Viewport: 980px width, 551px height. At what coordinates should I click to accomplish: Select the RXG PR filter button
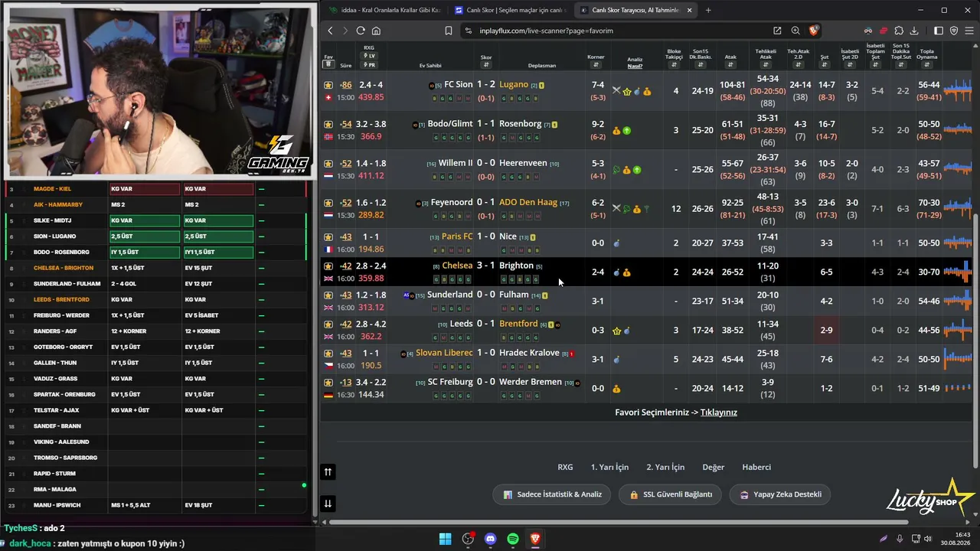[x=369, y=65]
